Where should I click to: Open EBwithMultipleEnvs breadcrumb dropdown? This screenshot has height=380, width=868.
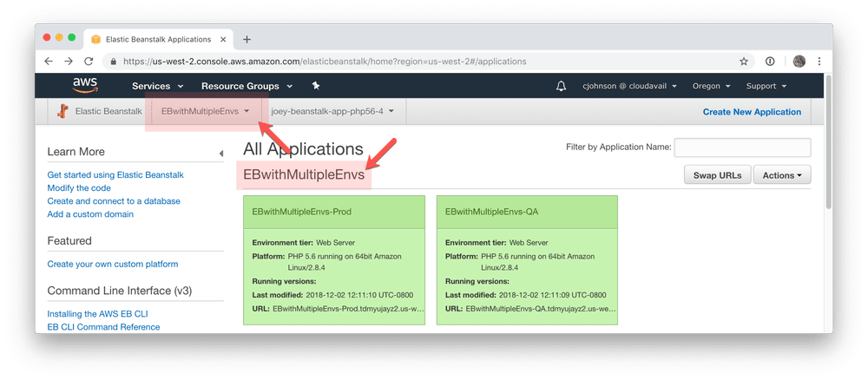pos(206,111)
